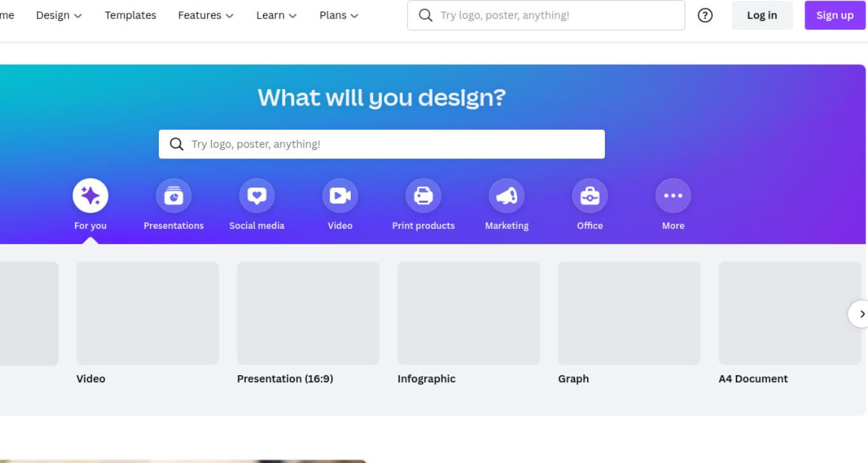Screen dimensions: 868x463
Task: Open the Social media heart icon
Action: coord(257,196)
